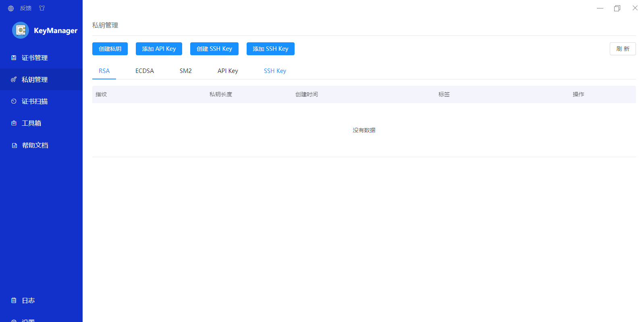Click the 指纹 column header

[101, 94]
